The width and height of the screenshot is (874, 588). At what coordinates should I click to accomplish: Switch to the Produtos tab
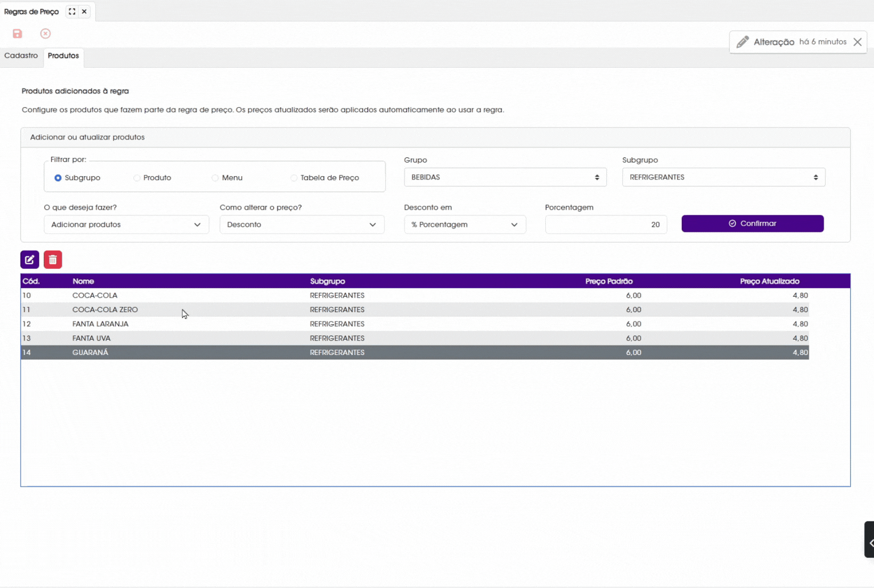[x=63, y=56]
